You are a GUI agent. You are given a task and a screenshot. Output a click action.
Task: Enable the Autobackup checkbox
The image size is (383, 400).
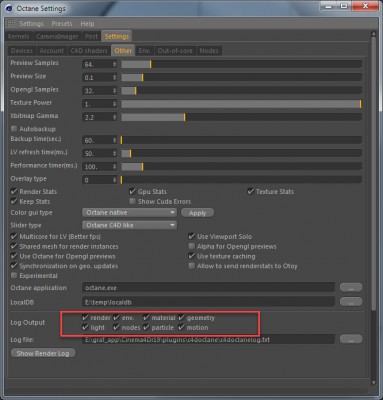tap(14, 129)
